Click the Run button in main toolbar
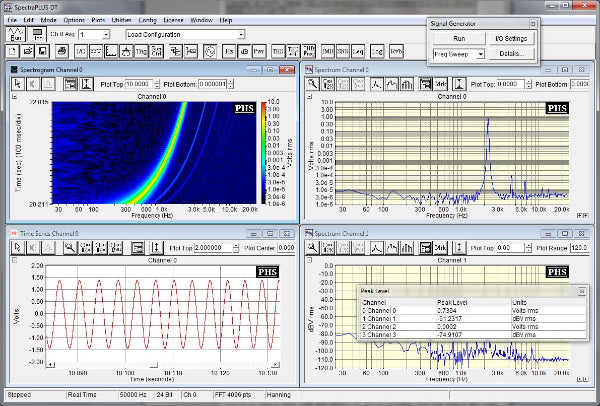The height and width of the screenshot is (406, 600). tap(16, 34)
